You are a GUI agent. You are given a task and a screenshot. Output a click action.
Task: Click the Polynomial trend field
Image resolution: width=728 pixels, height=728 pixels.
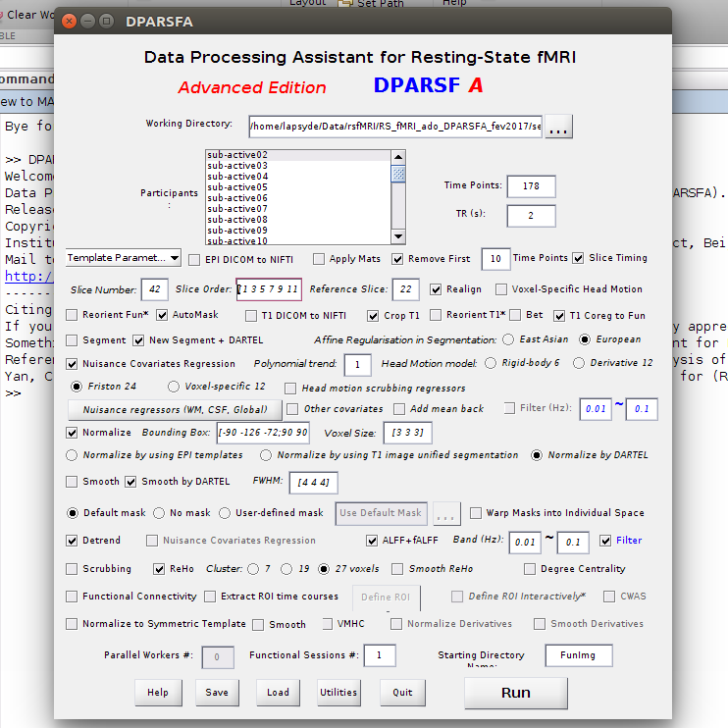tap(357, 365)
